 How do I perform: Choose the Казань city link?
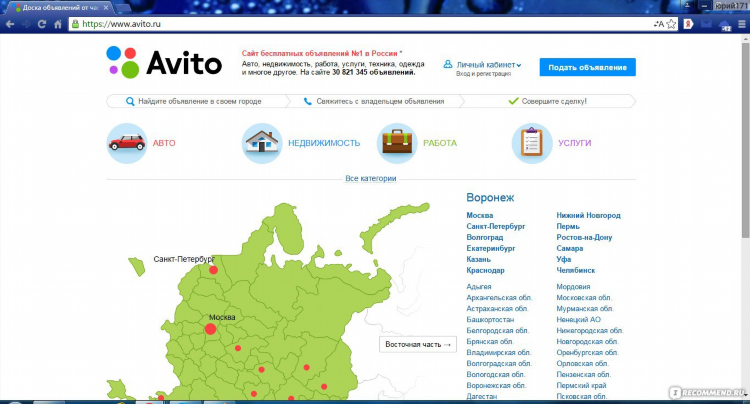(x=478, y=259)
